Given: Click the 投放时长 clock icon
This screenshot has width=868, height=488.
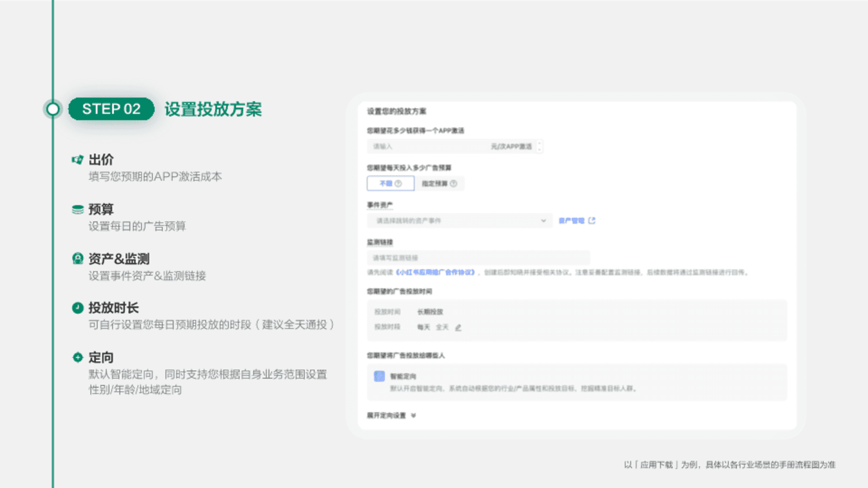Looking at the screenshot, I should [x=77, y=308].
